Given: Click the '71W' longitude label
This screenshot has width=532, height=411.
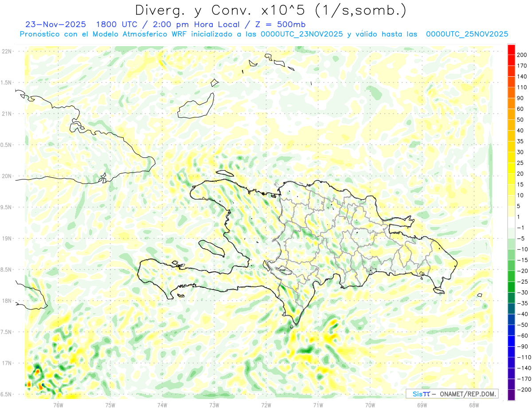Looking at the screenshot, I should [318, 405].
